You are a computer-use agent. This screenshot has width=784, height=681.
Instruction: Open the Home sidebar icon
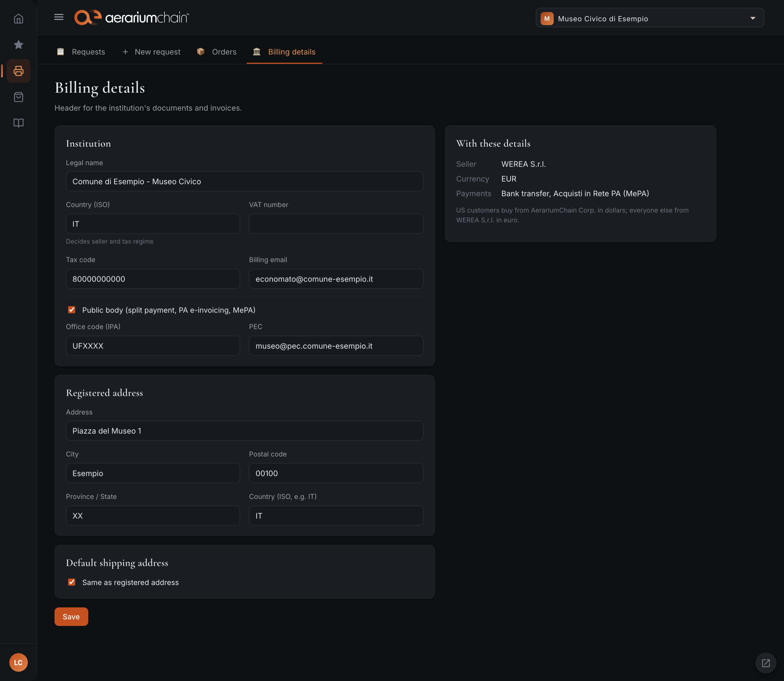coord(18,19)
